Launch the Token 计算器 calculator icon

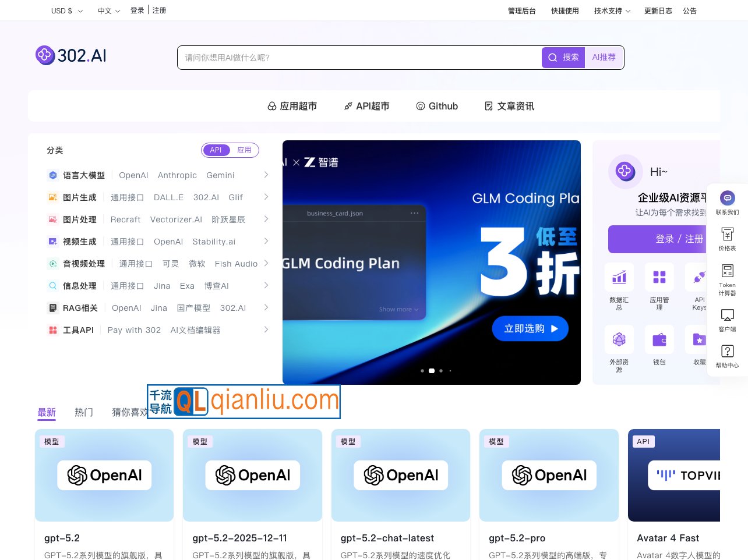tap(727, 271)
